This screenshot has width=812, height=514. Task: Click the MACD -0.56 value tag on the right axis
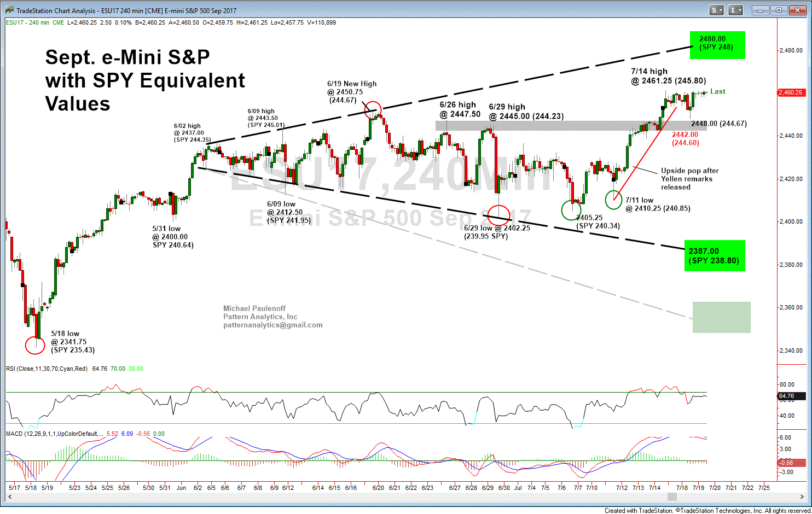[792, 463]
